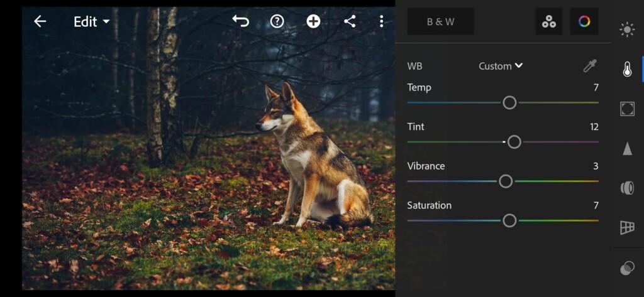This screenshot has height=297, width=644.
Task: Click the Temp value 7
Action: (596, 87)
